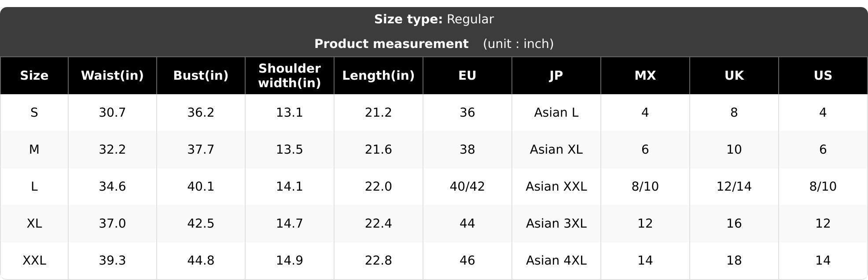Viewport: 868px width, 280px height.
Task: Click the XXL size row label
Action: 34,261
